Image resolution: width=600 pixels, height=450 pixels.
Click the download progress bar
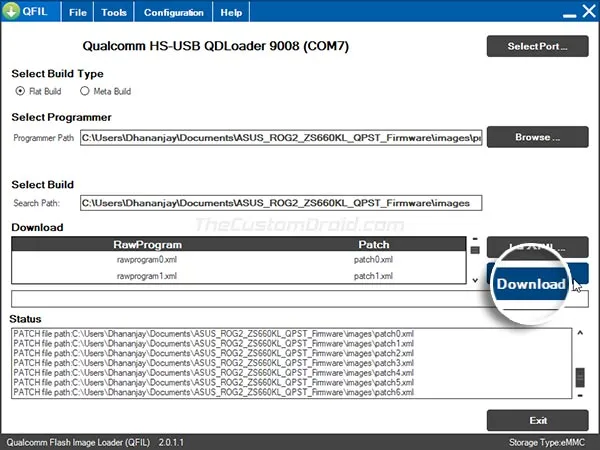tap(300, 299)
